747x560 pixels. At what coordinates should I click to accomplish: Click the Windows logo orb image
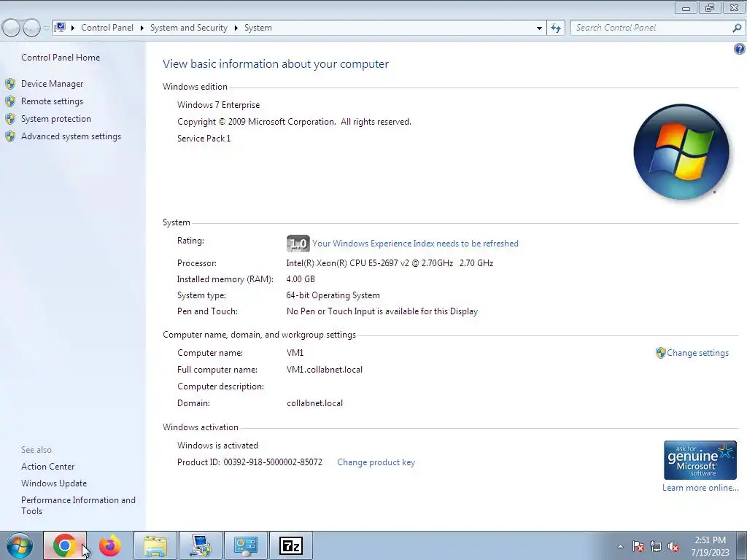point(681,152)
